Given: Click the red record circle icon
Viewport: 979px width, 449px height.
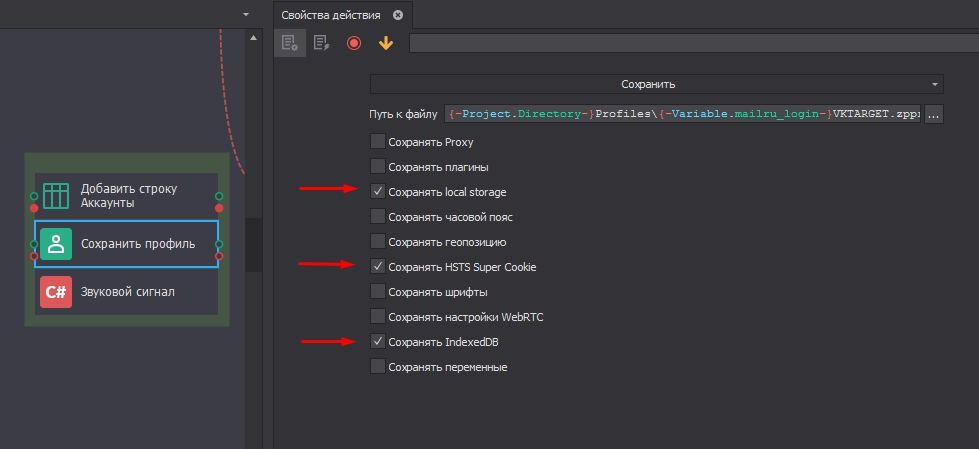Looking at the screenshot, I should tap(353, 43).
